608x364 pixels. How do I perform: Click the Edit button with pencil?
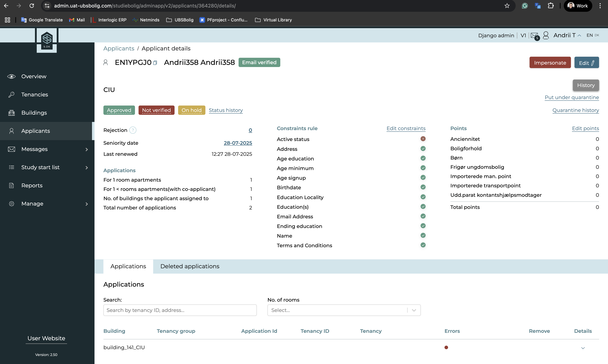586,63
